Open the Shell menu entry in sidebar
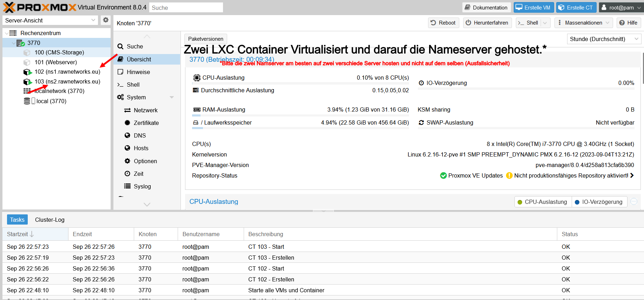Screen dimensions: 644x300 [x=147, y=85]
